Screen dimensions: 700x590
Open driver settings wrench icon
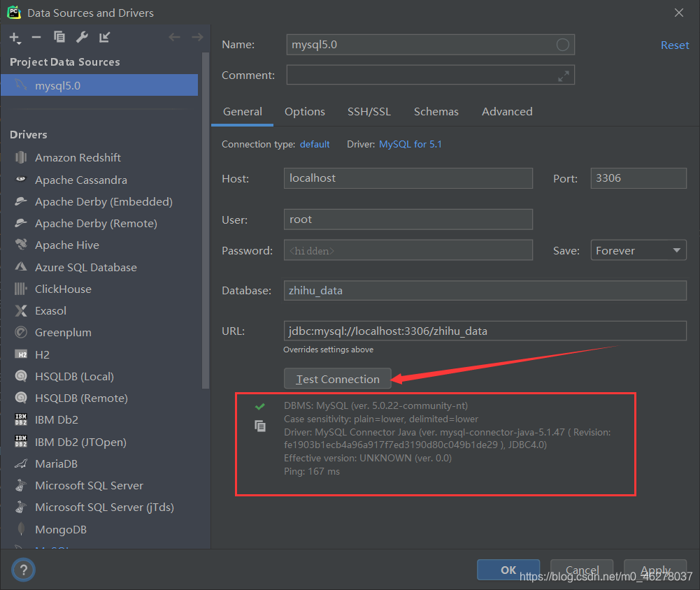pyautogui.click(x=82, y=37)
